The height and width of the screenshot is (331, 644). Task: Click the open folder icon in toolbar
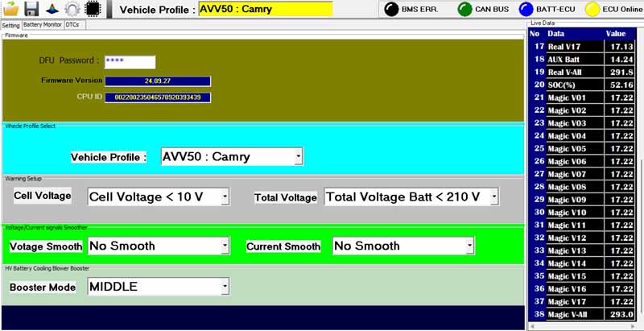[x=11, y=9]
